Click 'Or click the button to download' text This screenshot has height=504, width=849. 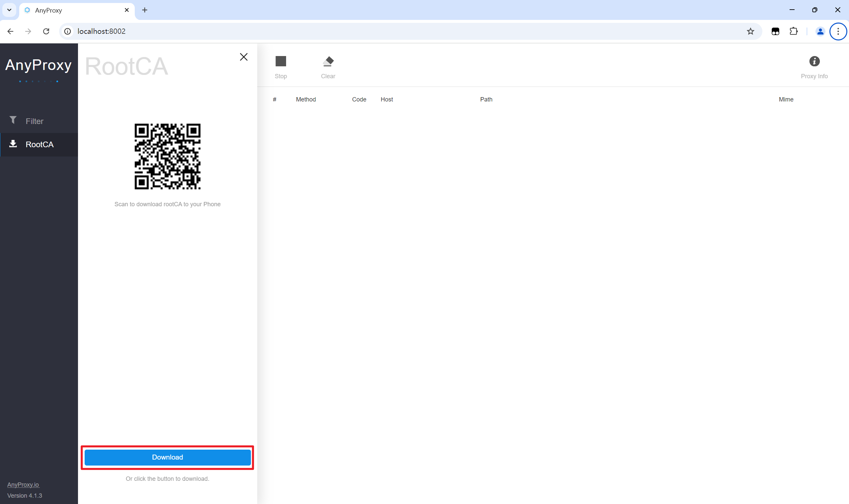pyautogui.click(x=168, y=478)
